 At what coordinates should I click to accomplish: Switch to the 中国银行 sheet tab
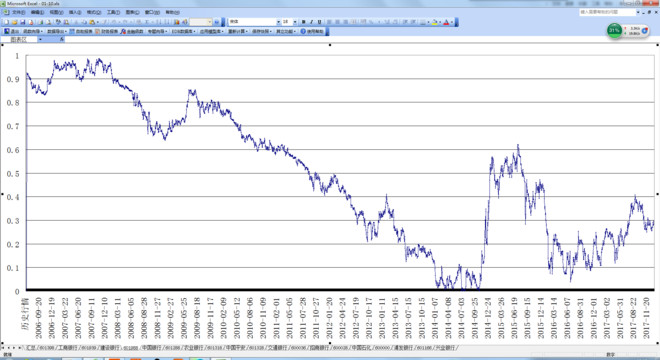click(152, 348)
